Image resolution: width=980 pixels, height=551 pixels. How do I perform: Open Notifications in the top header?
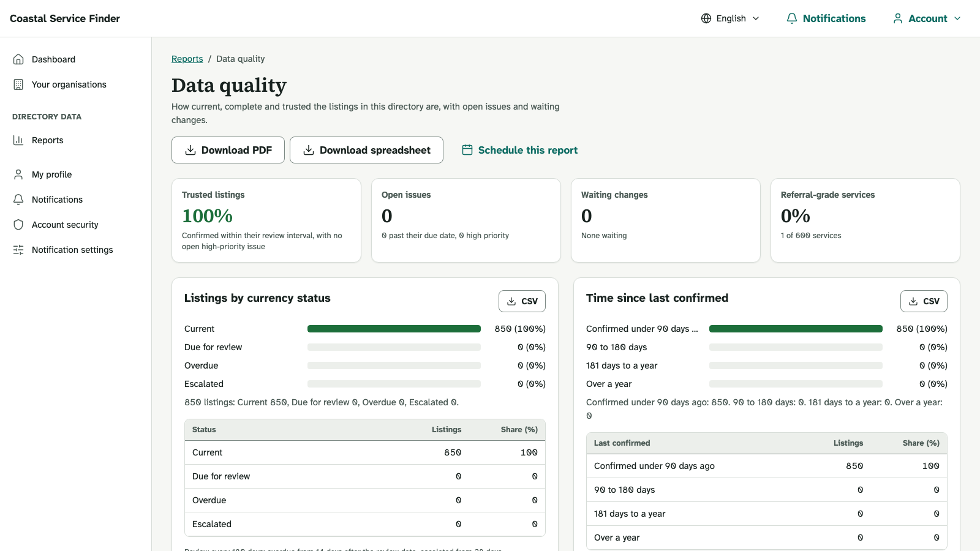(x=826, y=18)
